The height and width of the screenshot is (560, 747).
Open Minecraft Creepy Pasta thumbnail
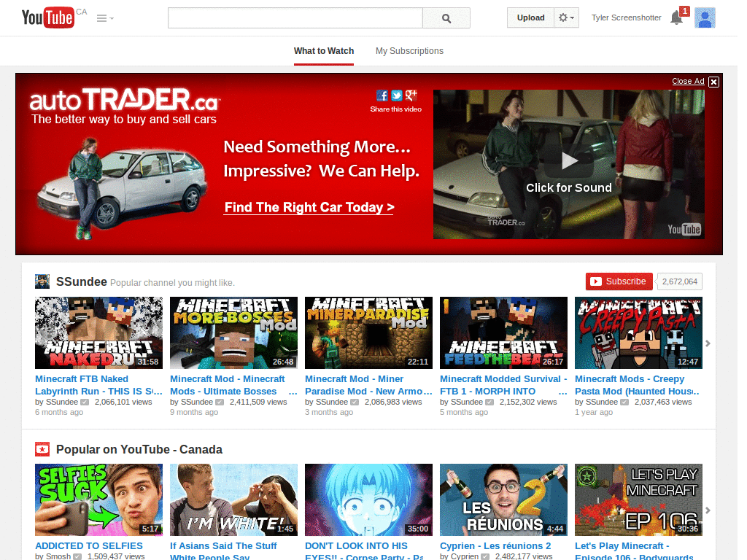click(638, 332)
